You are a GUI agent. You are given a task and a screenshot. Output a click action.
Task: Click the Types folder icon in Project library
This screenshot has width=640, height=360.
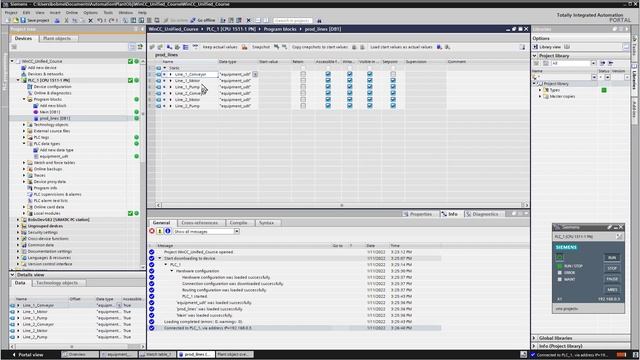[x=546, y=90]
